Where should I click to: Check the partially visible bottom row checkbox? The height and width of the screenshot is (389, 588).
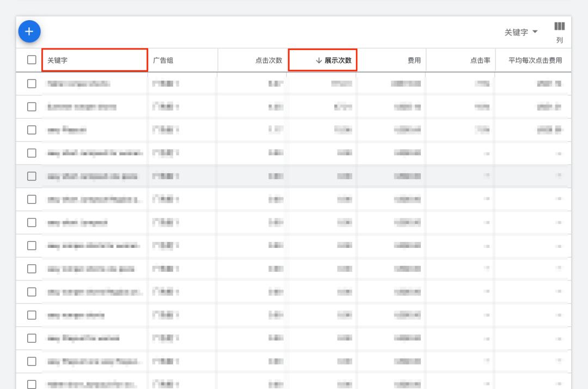pyautogui.click(x=32, y=384)
